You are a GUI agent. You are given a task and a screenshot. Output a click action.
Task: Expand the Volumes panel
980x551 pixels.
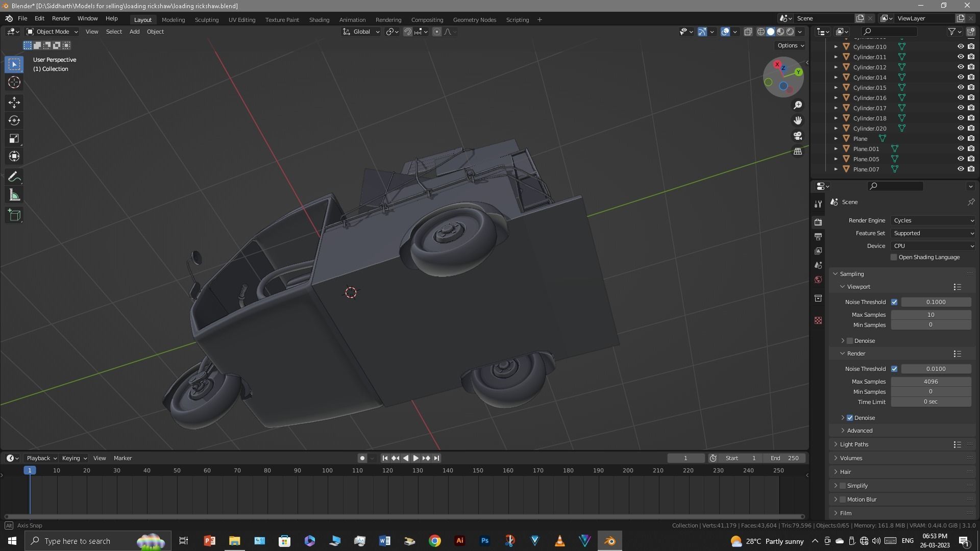(851, 458)
